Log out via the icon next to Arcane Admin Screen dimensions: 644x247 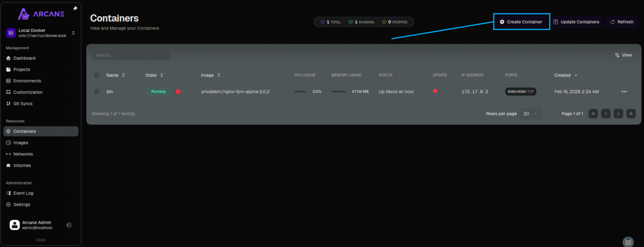69,225
